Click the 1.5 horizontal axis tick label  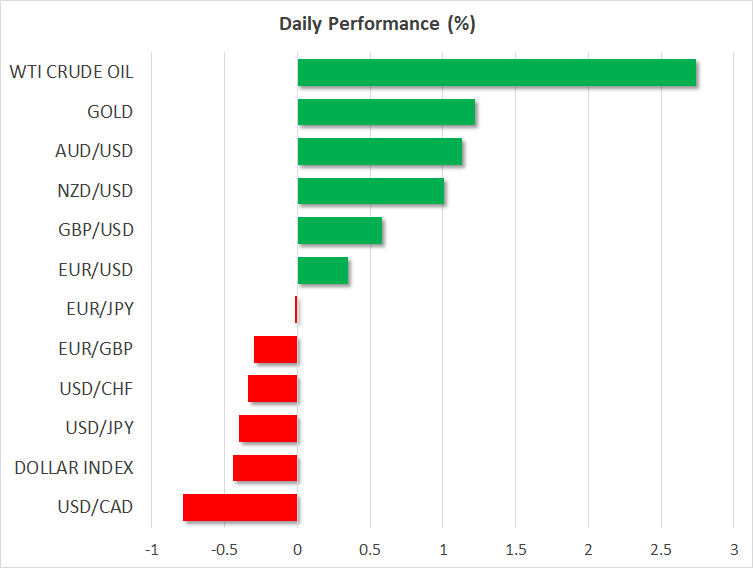515,550
